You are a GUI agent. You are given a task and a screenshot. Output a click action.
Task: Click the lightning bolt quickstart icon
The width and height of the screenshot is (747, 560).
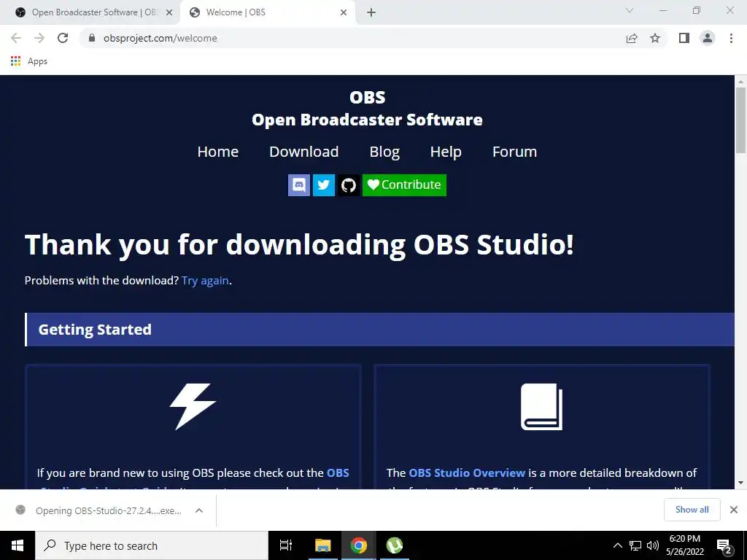(x=193, y=406)
